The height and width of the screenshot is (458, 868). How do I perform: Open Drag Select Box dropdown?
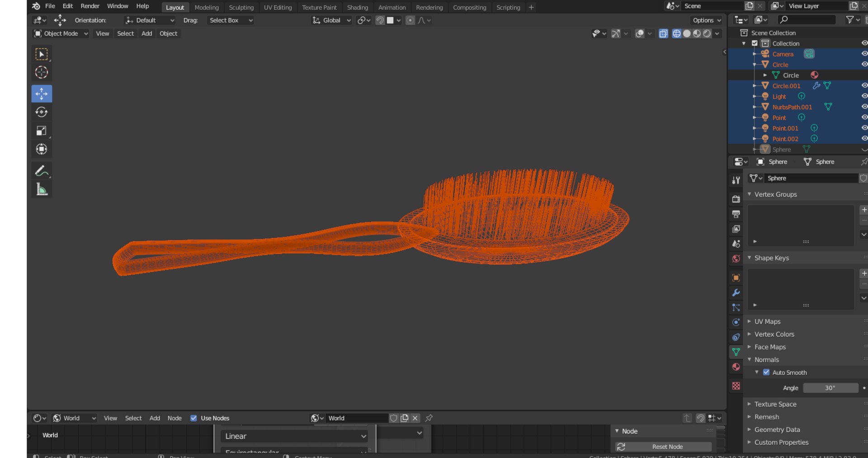[231, 20]
